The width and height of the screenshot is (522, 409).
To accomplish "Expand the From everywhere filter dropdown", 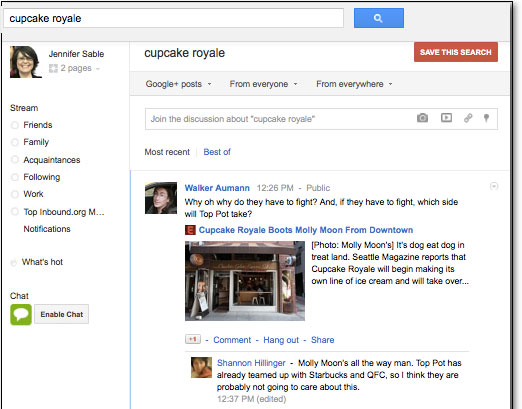I will (354, 84).
